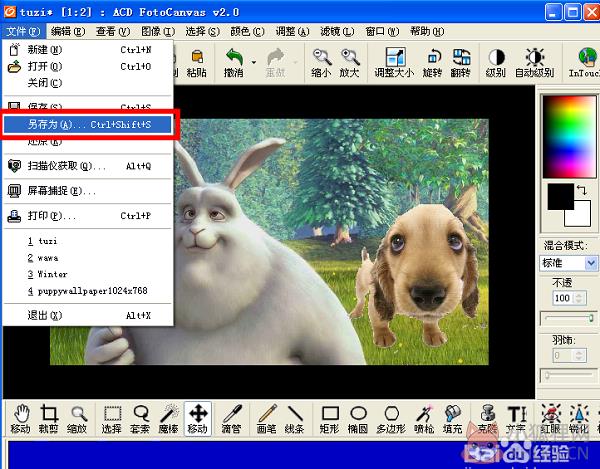Click the black foreground color swatch
This screenshot has width=600, height=469.
click(560, 197)
